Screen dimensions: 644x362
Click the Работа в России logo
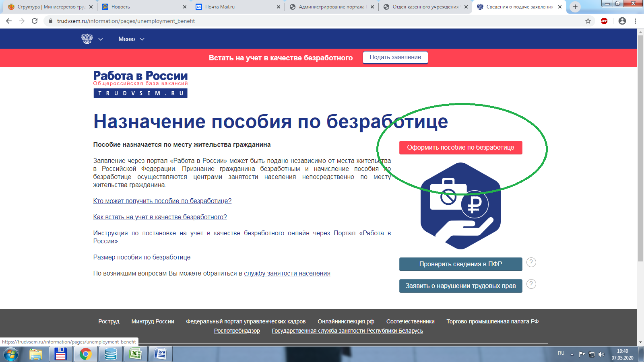140,84
